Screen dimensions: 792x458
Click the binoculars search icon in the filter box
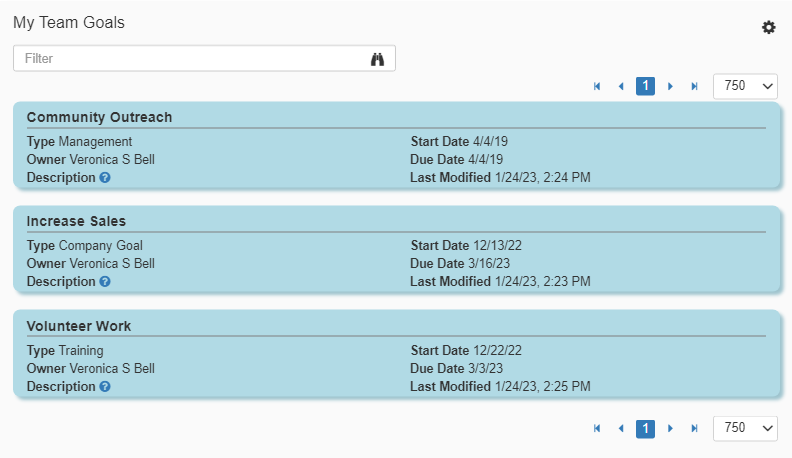click(378, 59)
